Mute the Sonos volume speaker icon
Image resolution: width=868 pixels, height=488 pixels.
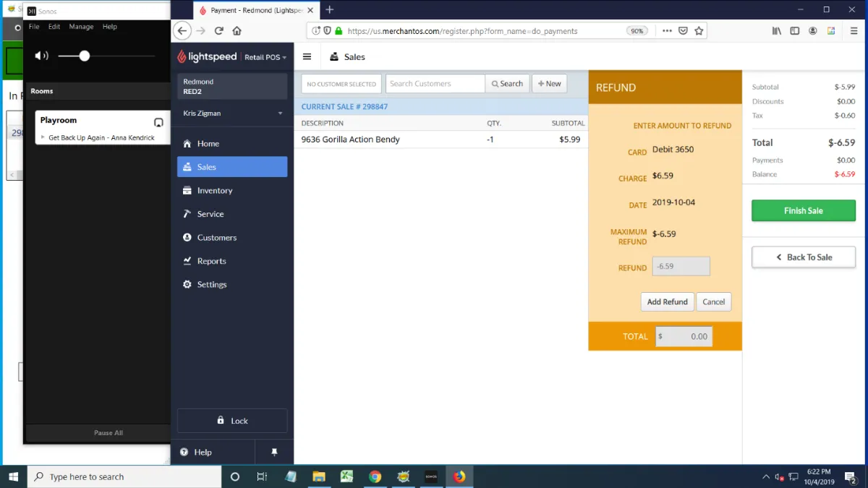[41, 56]
